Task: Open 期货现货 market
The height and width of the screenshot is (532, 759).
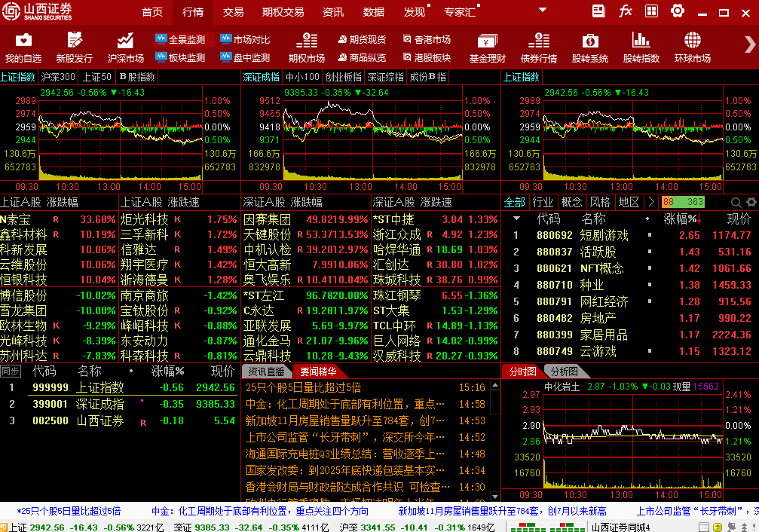Action: 362,40
